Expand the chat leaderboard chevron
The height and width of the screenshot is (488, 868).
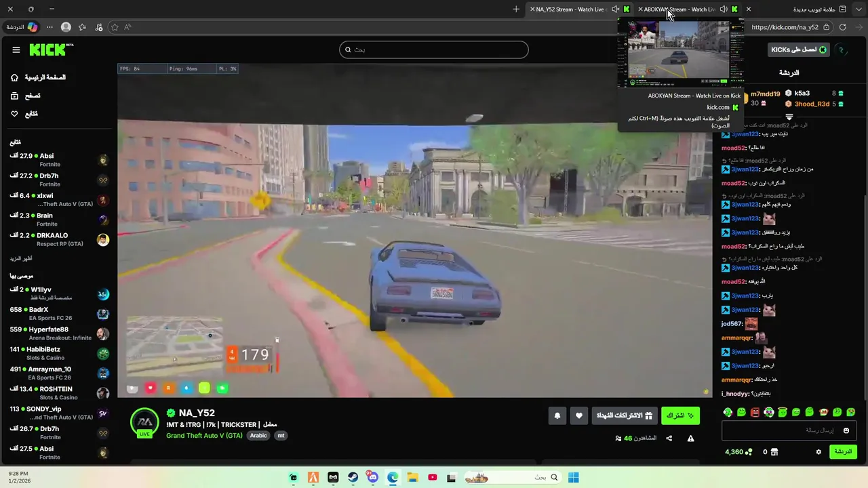789,117
